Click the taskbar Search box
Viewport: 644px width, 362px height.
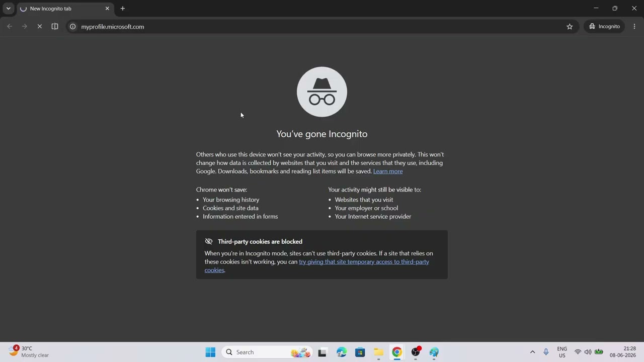pyautogui.click(x=267, y=352)
